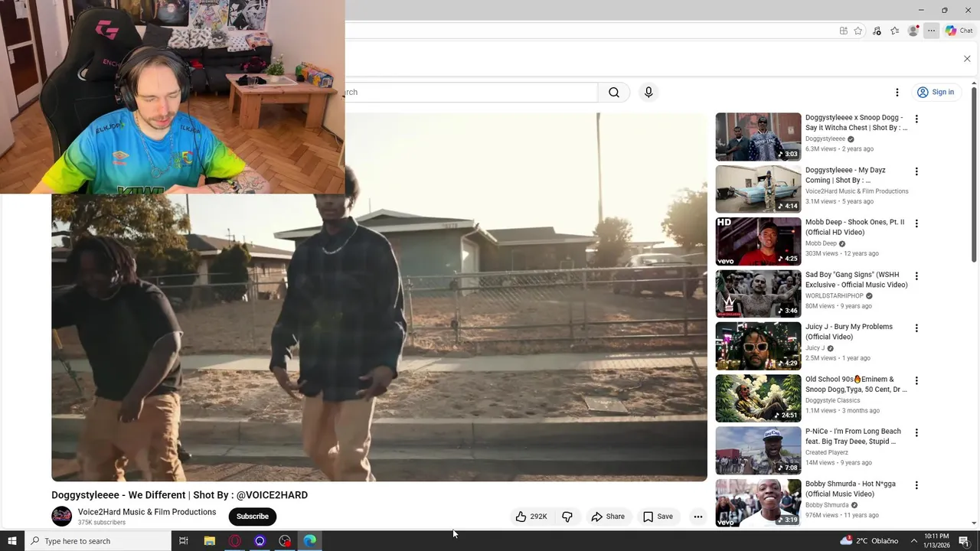Open options for My Dayz Coming video
The width and height of the screenshot is (980, 551).
tap(916, 171)
